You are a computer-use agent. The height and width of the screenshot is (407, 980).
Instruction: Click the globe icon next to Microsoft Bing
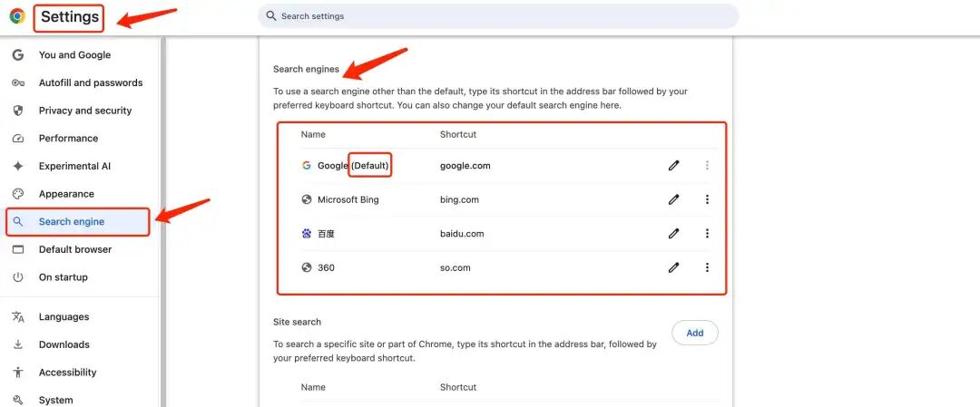307,199
